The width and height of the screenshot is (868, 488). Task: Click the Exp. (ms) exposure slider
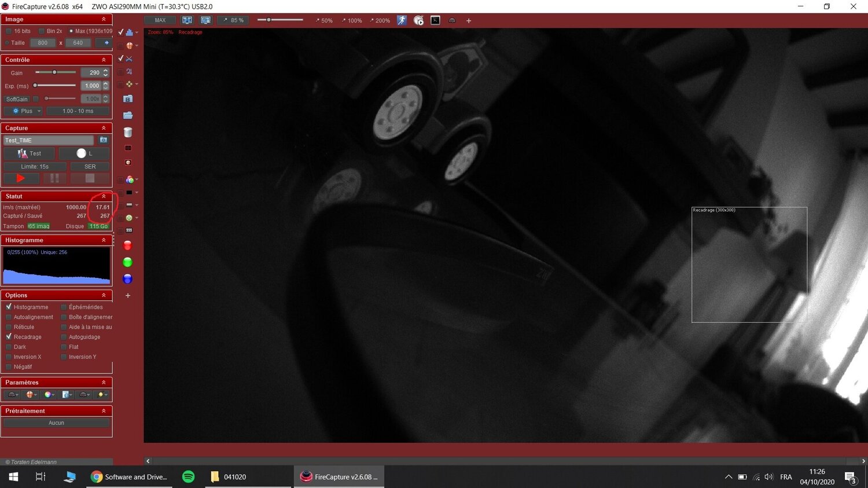(56, 86)
